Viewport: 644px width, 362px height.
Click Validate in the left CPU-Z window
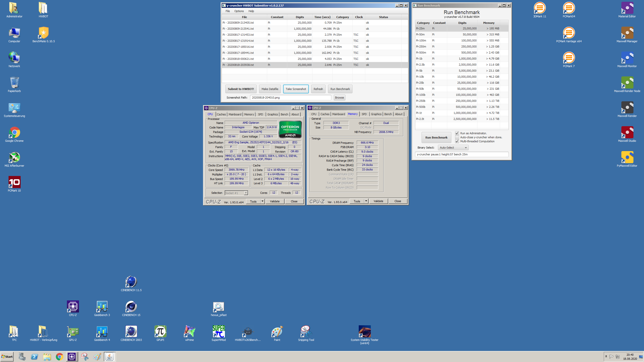[x=275, y=201]
